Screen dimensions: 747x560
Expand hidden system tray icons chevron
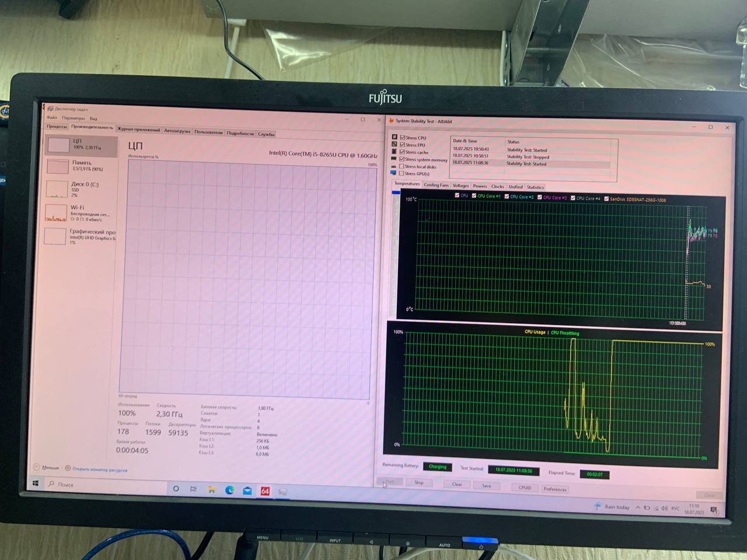click(637, 508)
